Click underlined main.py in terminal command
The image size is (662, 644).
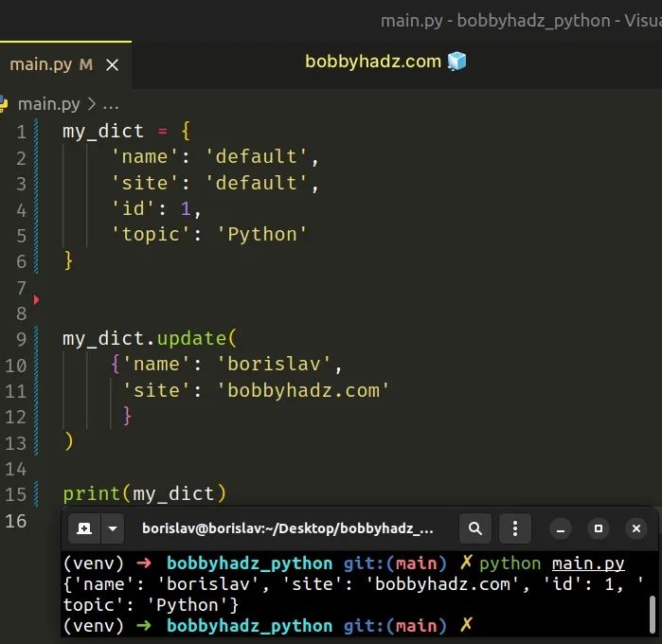pos(588,563)
